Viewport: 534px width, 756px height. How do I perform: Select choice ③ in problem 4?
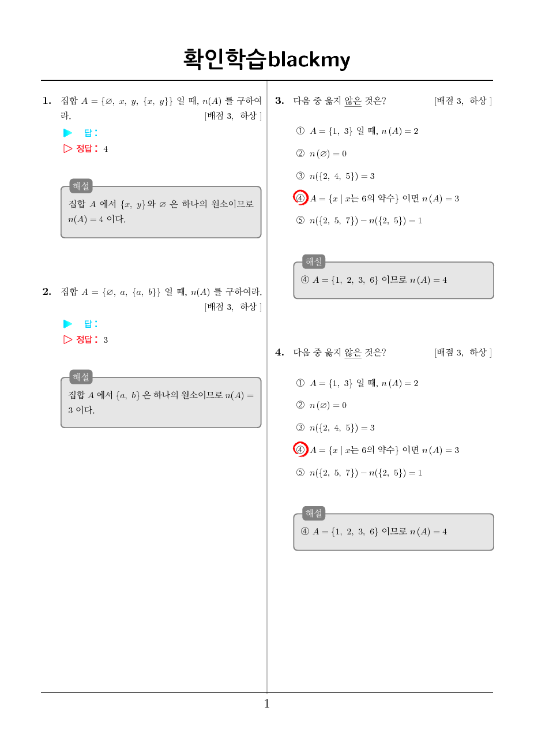(335, 428)
